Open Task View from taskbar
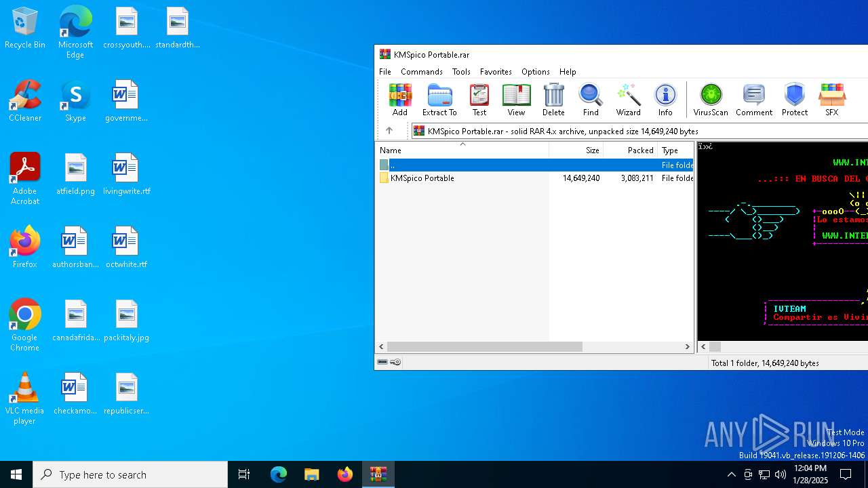The width and height of the screenshot is (868, 488). pyautogui.click(x=244, y=474)
